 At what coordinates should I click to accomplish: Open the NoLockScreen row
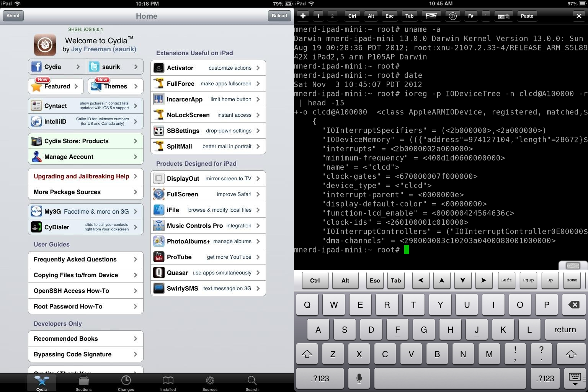click(208, 115)
